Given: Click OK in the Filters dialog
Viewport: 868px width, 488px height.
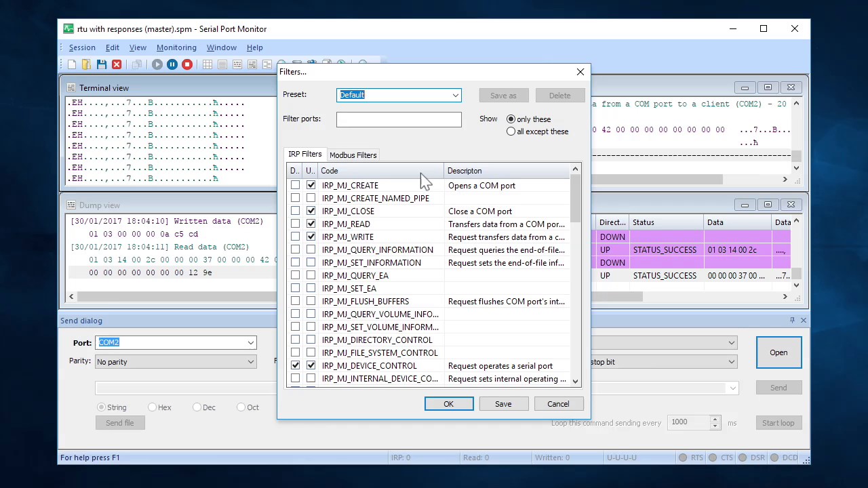Looking at the screenshot, I should click(449, 404).
